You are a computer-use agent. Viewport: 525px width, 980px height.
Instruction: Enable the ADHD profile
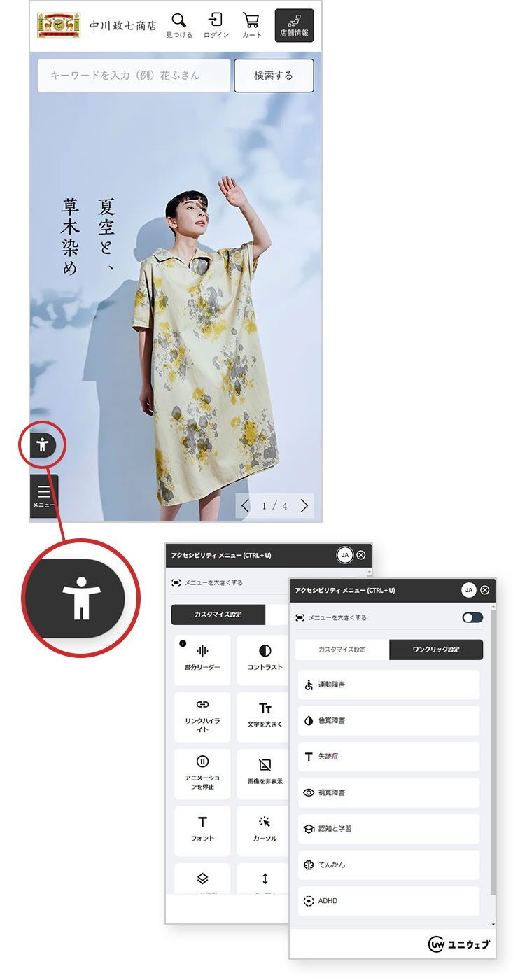pyautogui.click(x=389, y=901)
